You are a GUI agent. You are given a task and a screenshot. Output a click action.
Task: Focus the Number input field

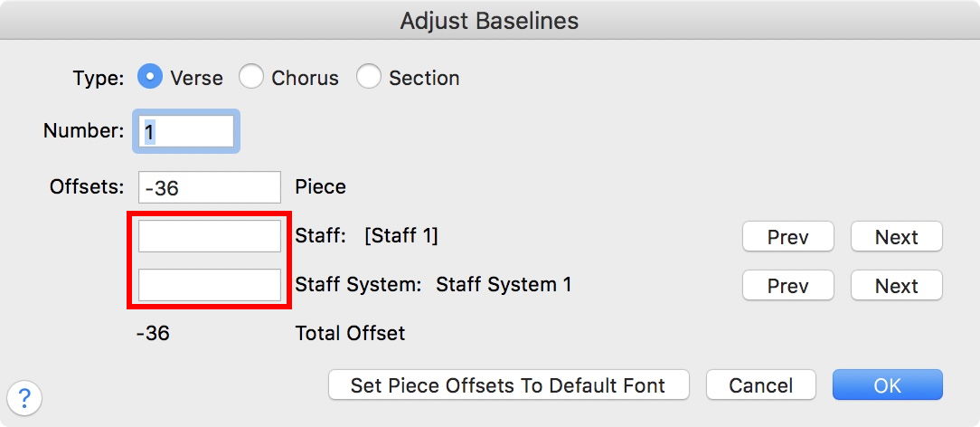tap(187, 132)
